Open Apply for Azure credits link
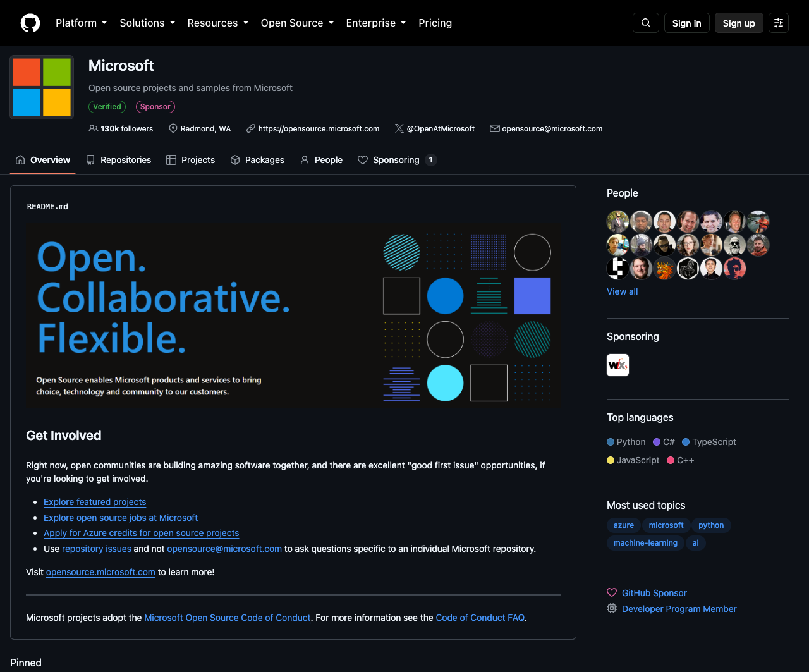This screenshot has height=672, width=809. pyautogui.click(x=142, y=533)
